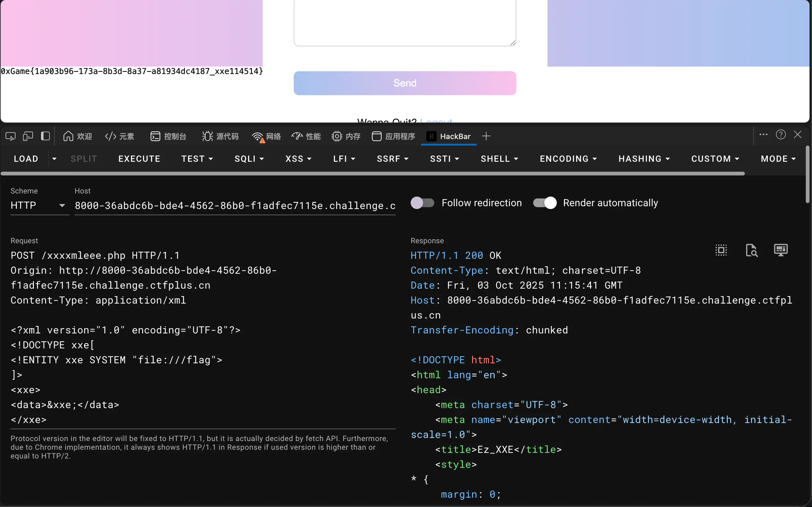Screen dimensions: 812x507
Task: Open the DevTools help icon
Action: tap(781, 135)
